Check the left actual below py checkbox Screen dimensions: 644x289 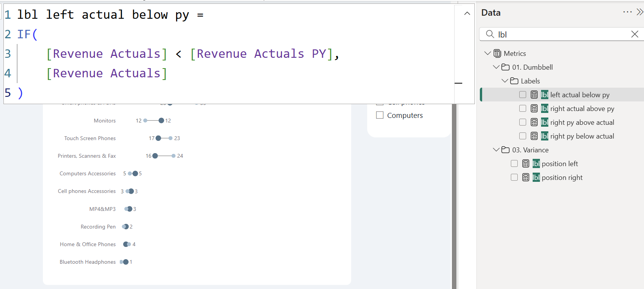[523, 95]
